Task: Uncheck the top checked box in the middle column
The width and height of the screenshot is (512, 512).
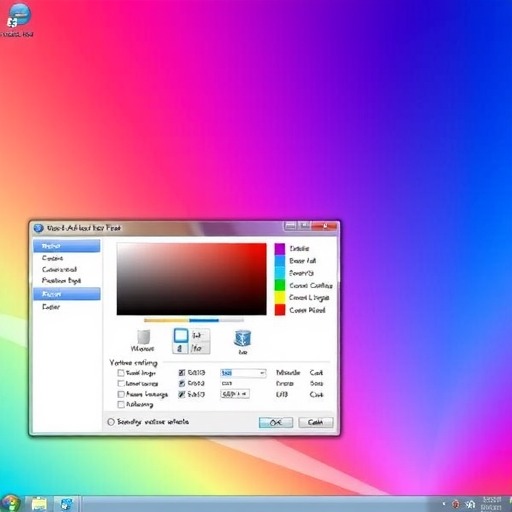Action: (x=182, y=373)
